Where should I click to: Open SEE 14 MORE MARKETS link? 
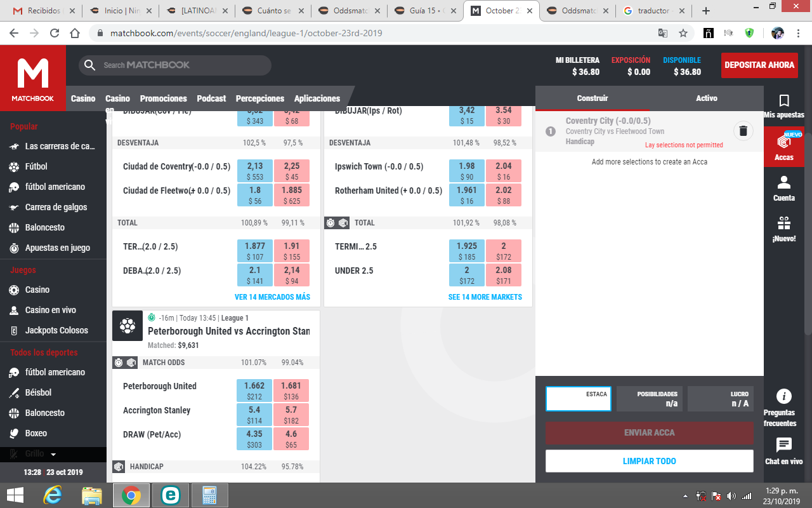click(485, 297)
